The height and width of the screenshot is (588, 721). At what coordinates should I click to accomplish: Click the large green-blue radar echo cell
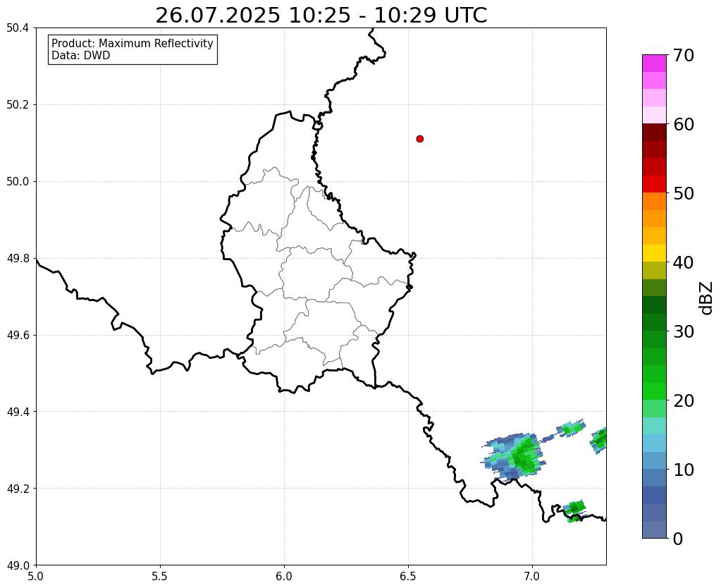click(514, 456)
